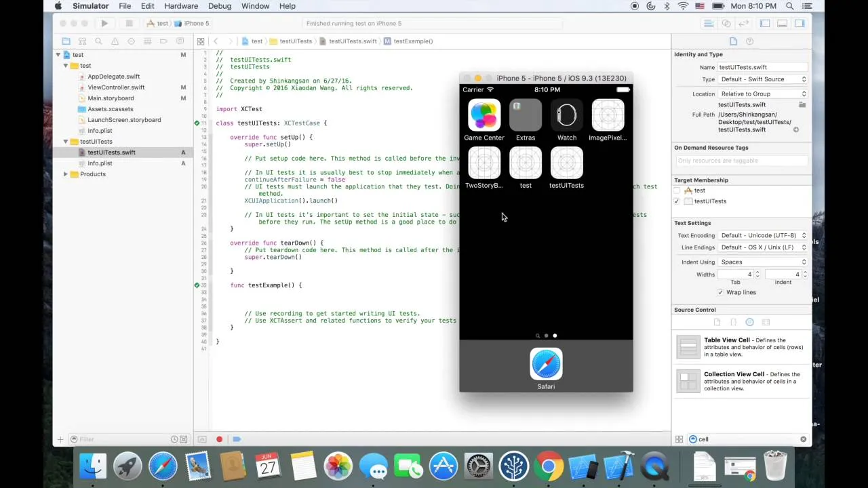
Task: Show the Code Snippet library
Action: [x=733, y=323]
